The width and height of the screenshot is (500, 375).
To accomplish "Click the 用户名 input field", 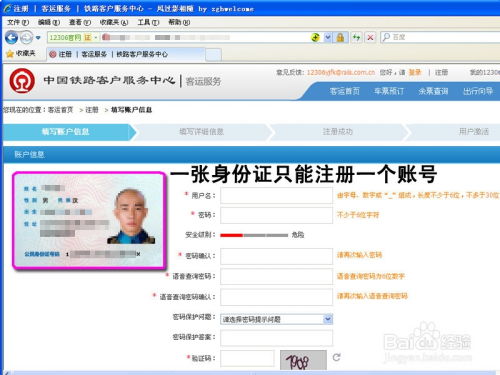I will (276, 195).
